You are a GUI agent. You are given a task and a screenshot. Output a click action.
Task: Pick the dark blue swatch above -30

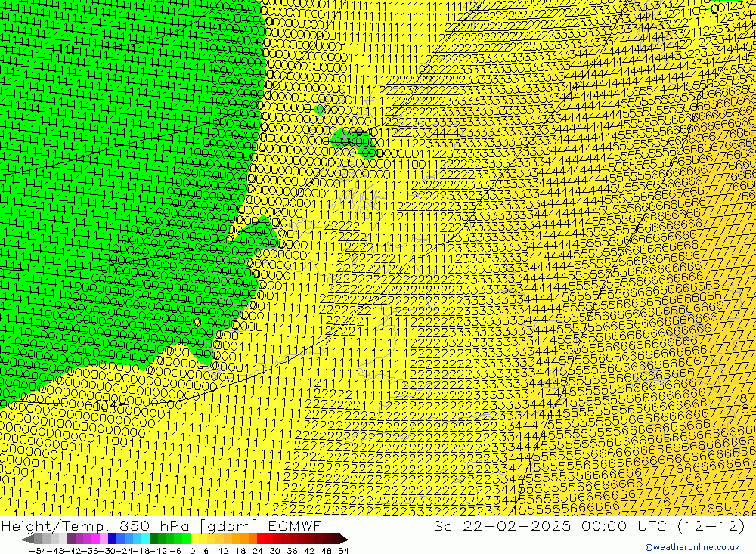click(x=112, y=539)
